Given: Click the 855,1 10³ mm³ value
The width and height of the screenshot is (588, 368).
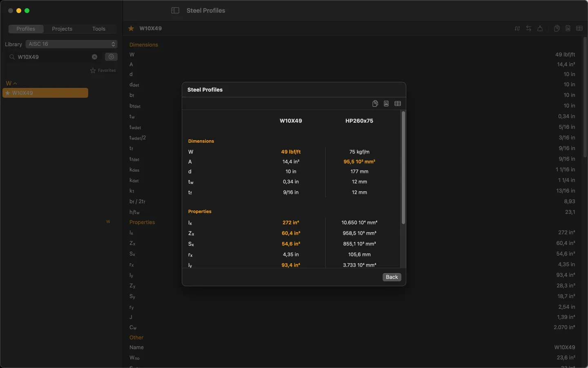Looking at the screenshot, I should click(x=359, y=244).
